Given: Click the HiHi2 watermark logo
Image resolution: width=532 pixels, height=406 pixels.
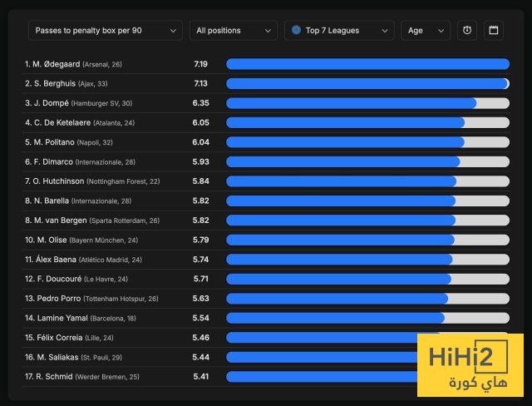Looking at the screenshot, I should click(x=470, y=365).
